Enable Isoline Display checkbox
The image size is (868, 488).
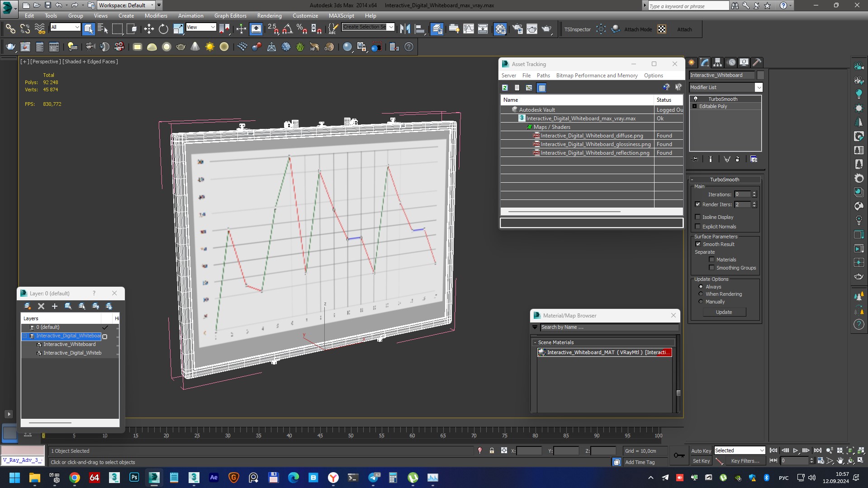pyautogui.click(x=697, y=217)
